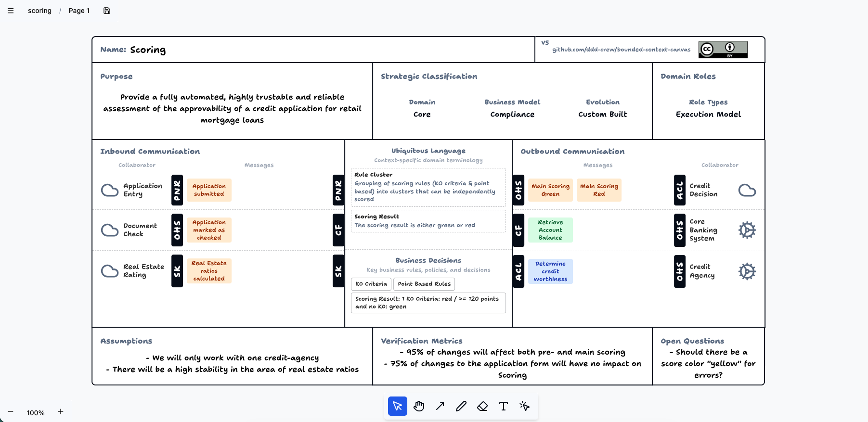Click the Creative Commons BY badge
The height and width of the screenshot is (422, 868).
coord(723,50)
